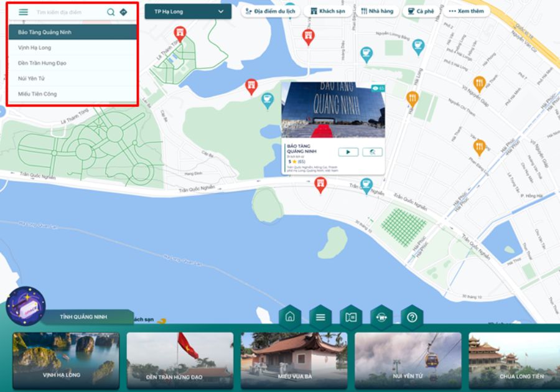Open the menu list hexagon icon

320,316
